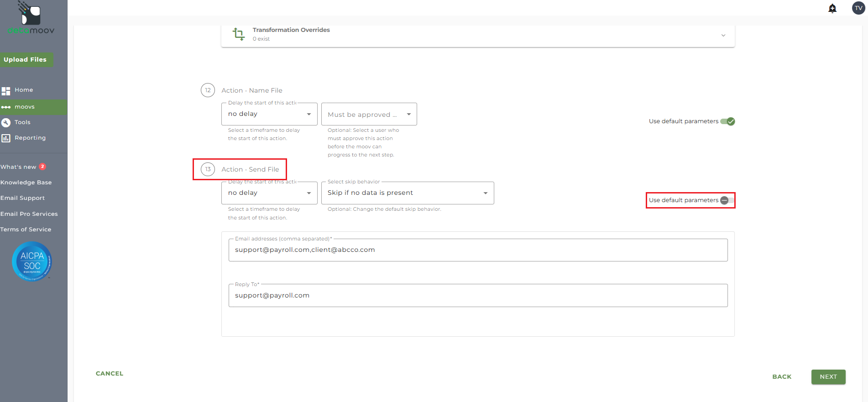Click the Tools wrench icon

click(6, 122)
